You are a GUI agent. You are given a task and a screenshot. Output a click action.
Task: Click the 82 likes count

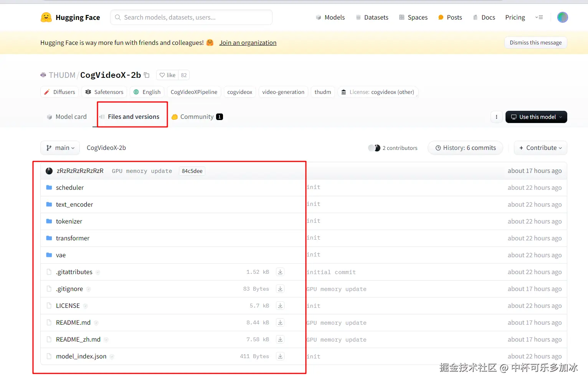pyautogui.click(x=184, y=75)
